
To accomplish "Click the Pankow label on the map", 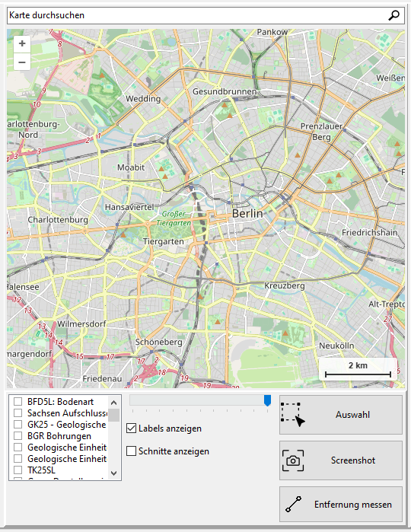I will [272, 32].
